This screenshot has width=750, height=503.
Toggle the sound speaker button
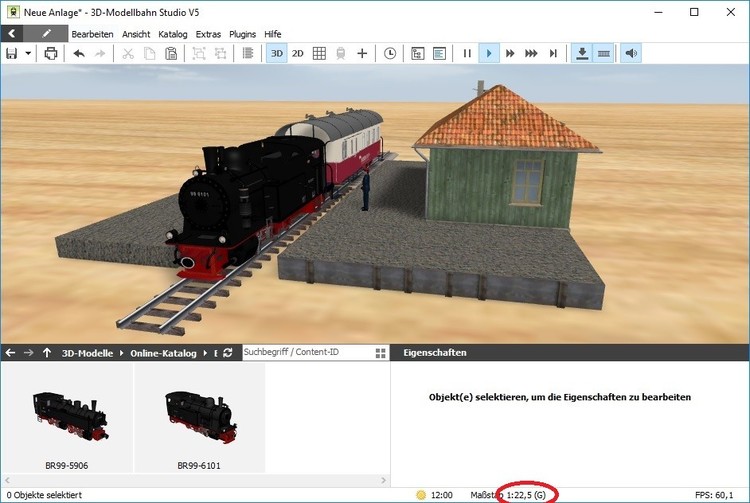[x=631, y=53]
